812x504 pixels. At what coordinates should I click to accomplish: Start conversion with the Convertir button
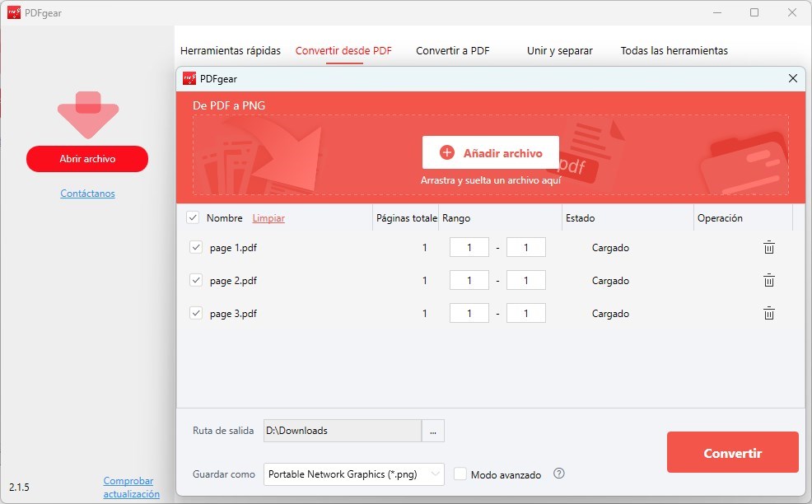733,452
